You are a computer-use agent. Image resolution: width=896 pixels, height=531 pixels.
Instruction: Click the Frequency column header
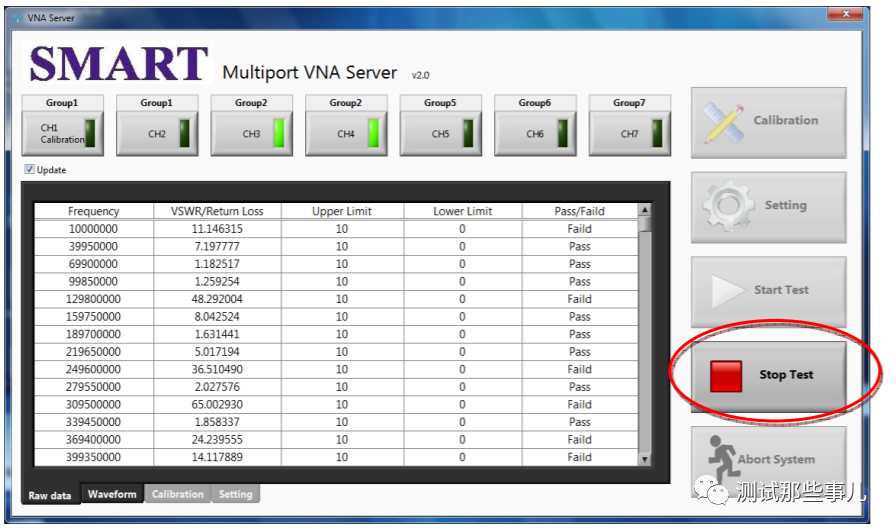(x=94, y=211)
